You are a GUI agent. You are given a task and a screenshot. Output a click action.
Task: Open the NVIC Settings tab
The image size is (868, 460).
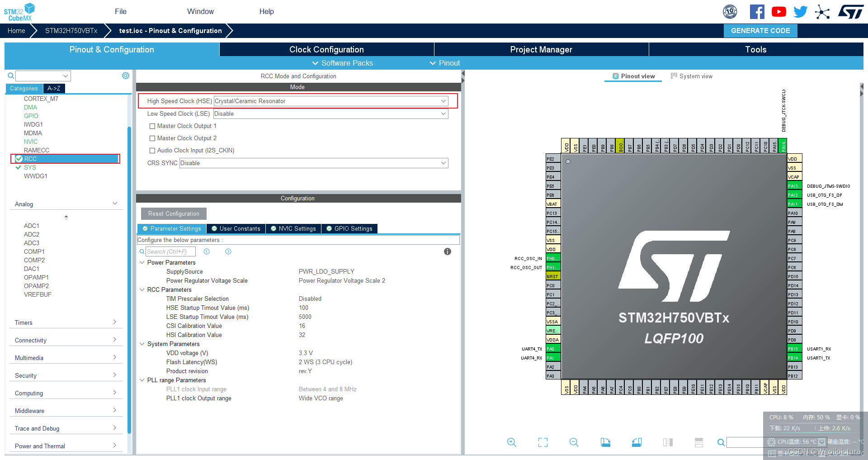click(x=293, y=228)
